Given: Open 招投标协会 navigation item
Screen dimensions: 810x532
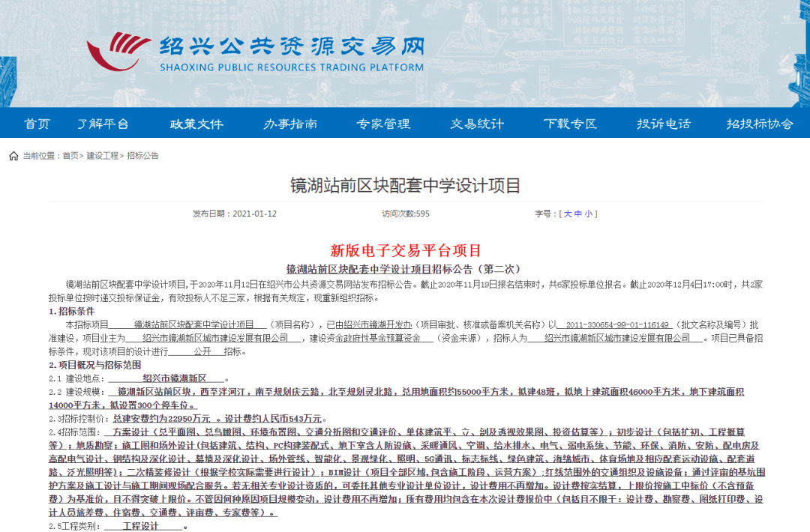Looking at the screenshot, I should (x=760, y=124).
